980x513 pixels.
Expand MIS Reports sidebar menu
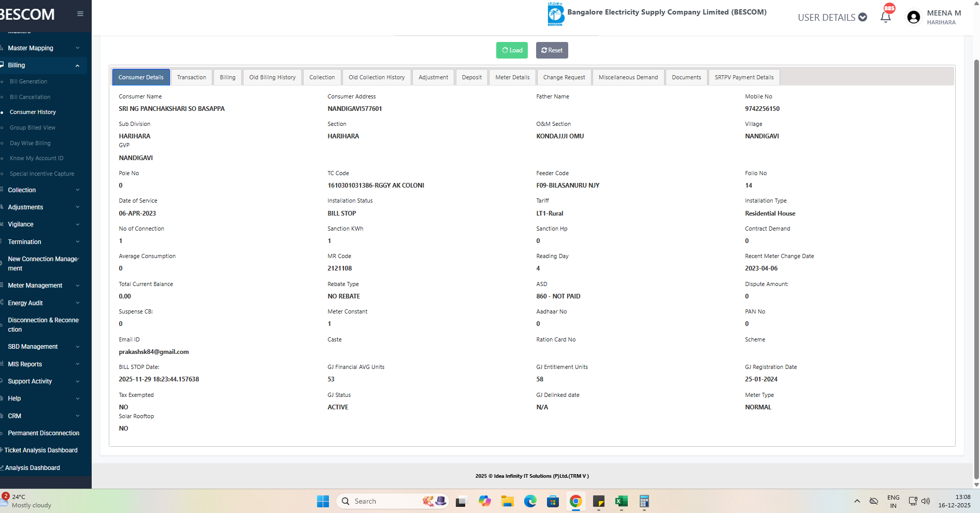coord(42,364)
